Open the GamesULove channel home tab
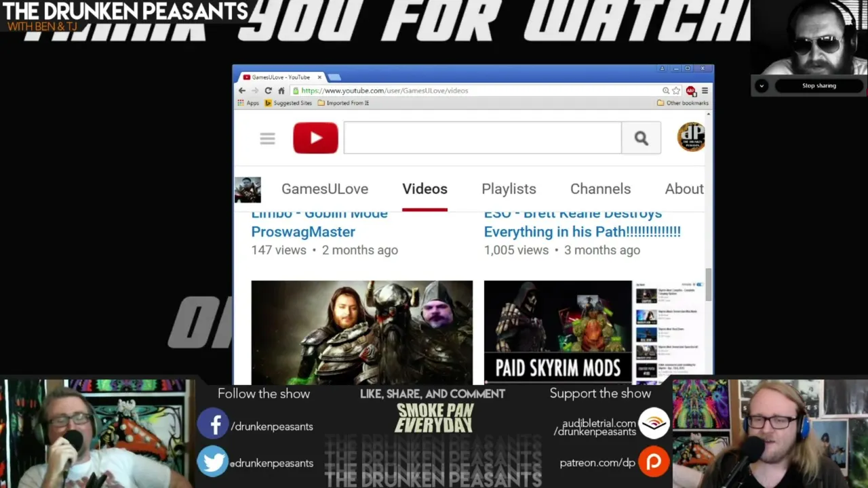868x488 pixels. click(x=325, y=189)
